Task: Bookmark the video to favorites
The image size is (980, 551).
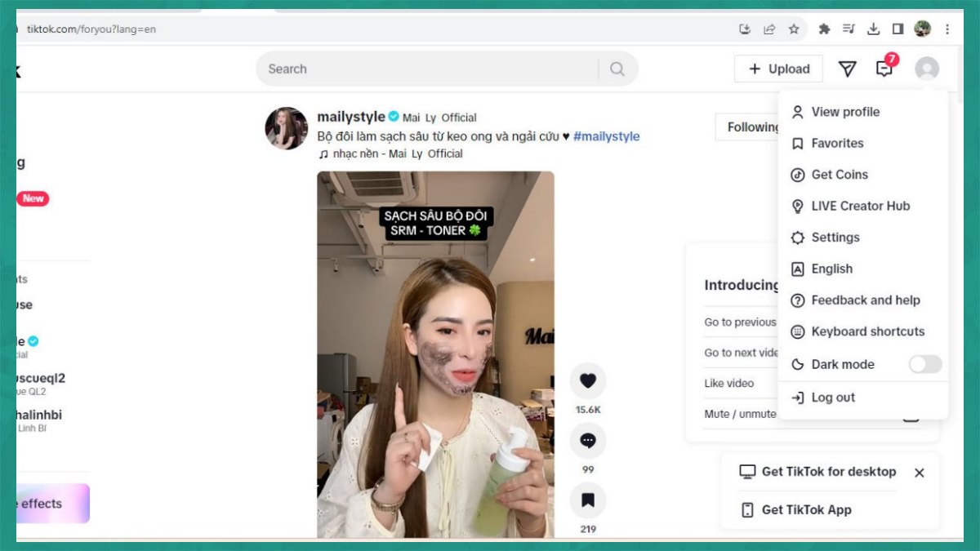Action: 587,500
